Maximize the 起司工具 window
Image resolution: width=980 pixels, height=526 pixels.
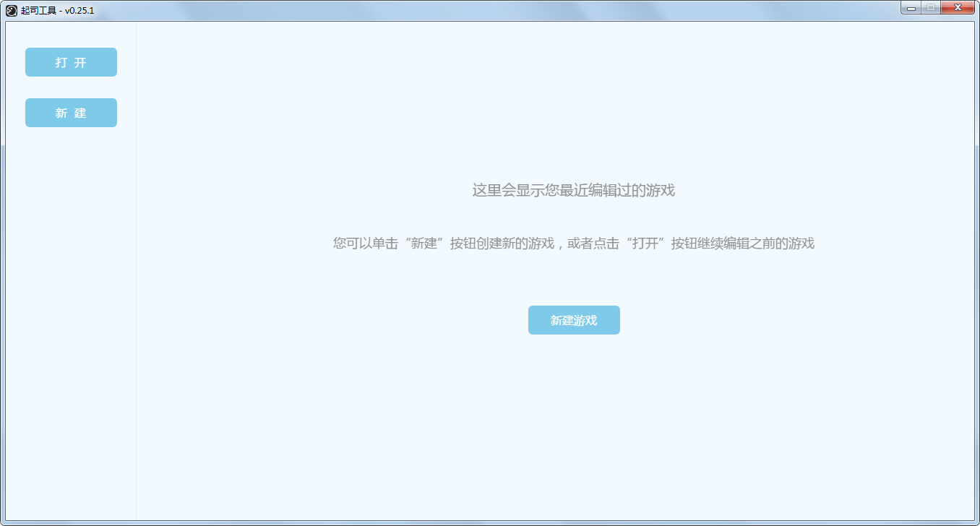click(930, 8)
